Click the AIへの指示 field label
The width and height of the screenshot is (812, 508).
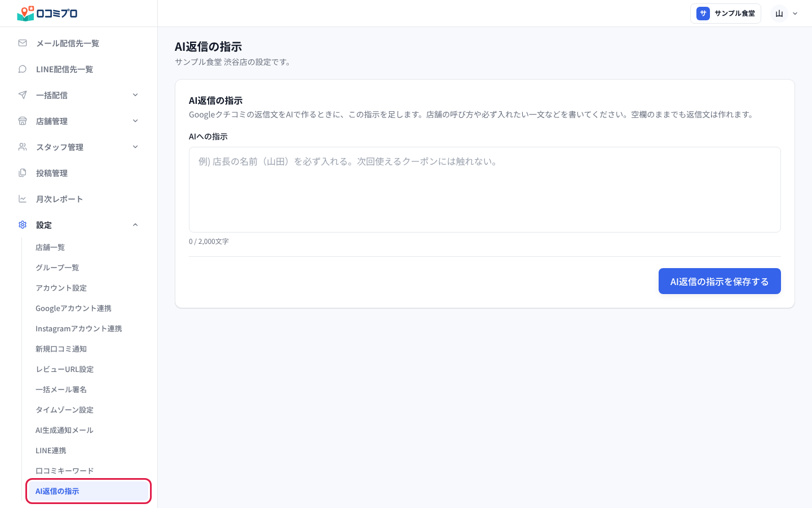pos(208,137)
